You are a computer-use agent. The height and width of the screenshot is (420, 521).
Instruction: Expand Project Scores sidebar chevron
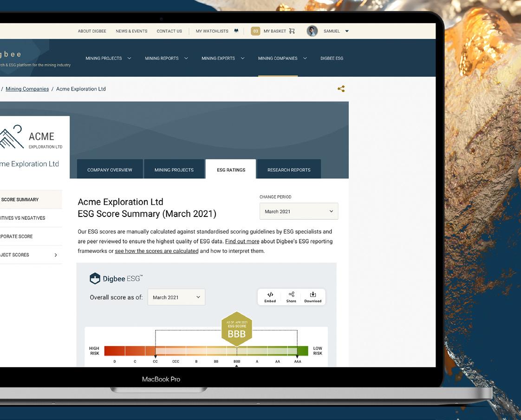(x=56, y=255)
